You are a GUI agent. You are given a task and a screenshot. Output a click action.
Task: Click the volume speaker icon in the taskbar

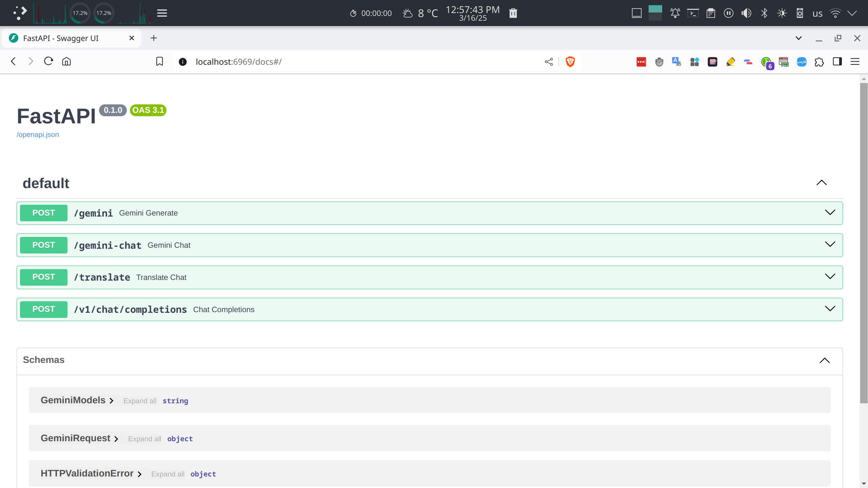[746, 13]
